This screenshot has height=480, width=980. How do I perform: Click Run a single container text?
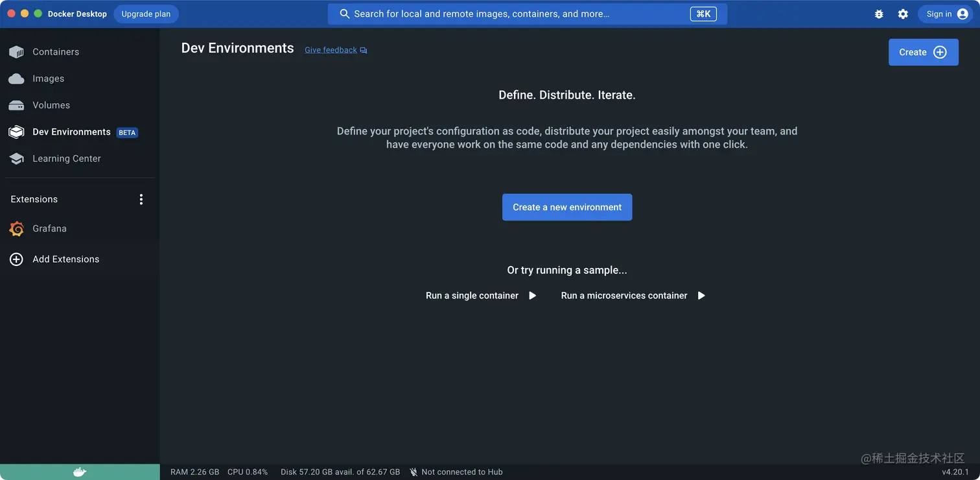tap(472, 296)
